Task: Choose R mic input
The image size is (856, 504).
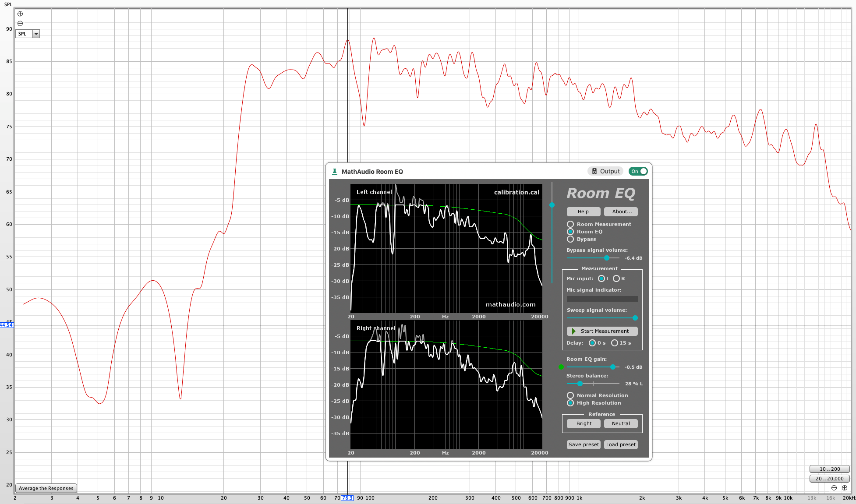Action: click(x=616, y=278)
